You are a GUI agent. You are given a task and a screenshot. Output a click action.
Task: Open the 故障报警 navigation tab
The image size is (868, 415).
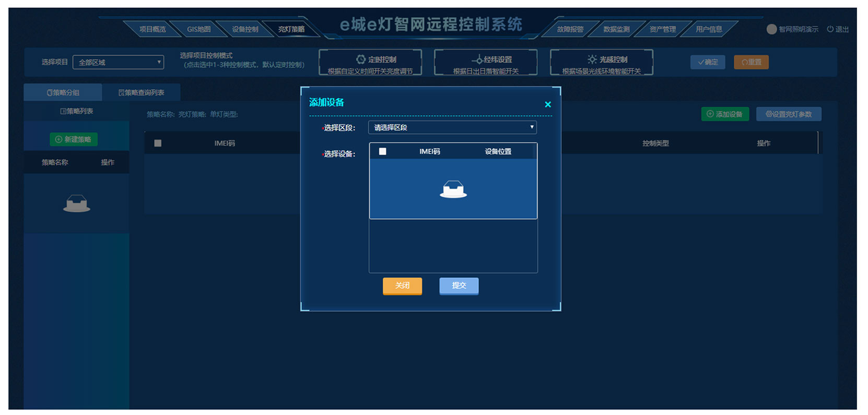click(x=570, y=29)
